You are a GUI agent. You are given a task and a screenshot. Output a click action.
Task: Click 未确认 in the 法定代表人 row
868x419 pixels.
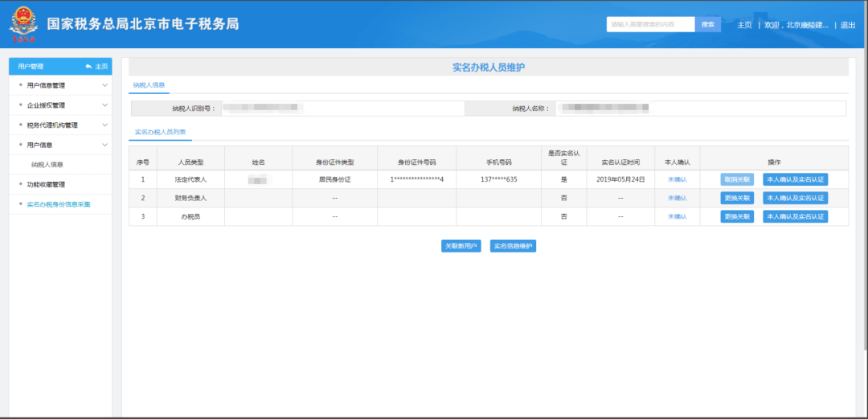click(677, 179)
